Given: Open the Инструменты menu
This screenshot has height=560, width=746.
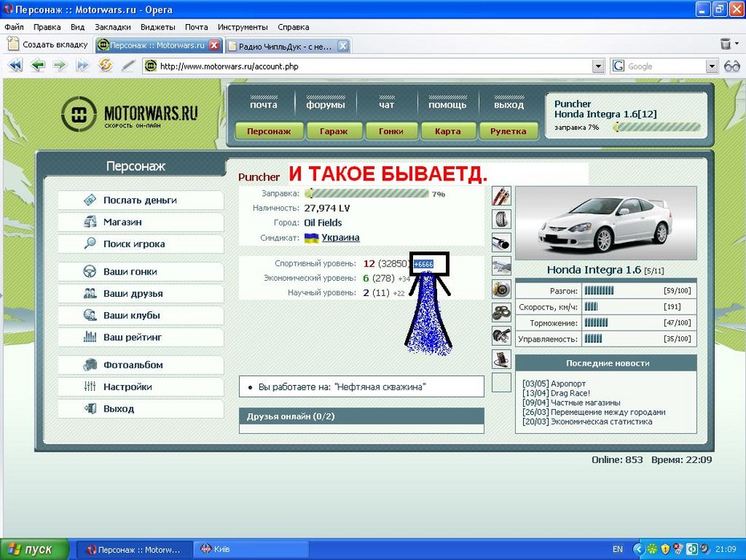Looking at the screenshot, I should [x=242, y=27].
